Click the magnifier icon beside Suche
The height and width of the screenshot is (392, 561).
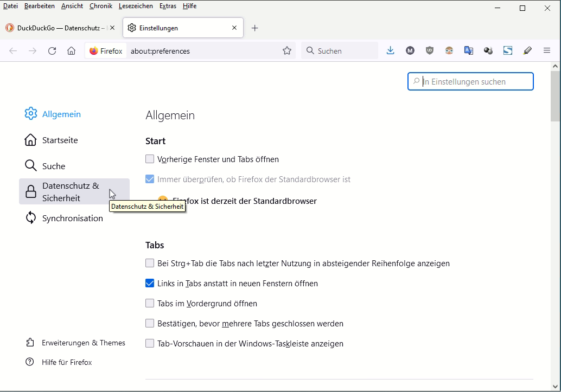pos(30,165)
